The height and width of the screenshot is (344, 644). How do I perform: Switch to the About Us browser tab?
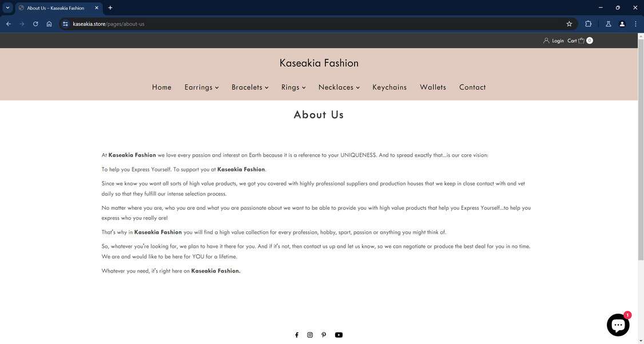(x=54, y=7)
